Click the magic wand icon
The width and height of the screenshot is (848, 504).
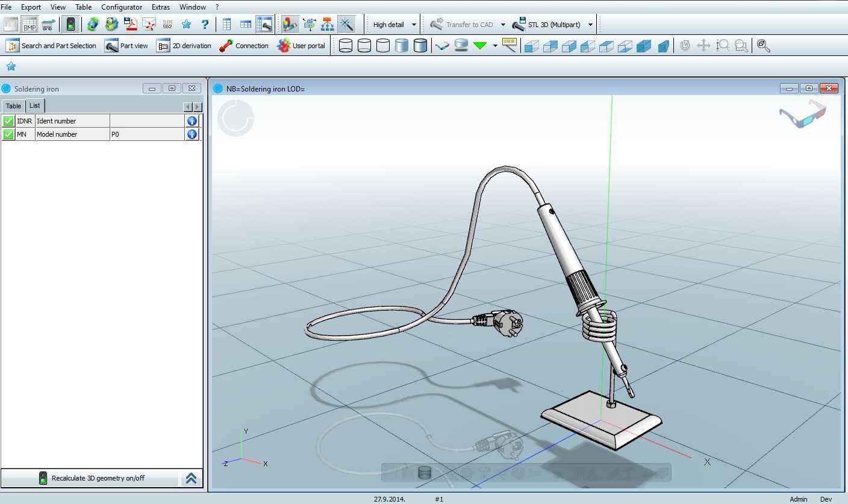coord(346,25)
